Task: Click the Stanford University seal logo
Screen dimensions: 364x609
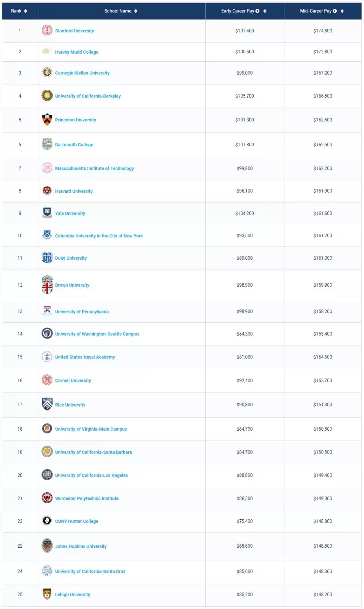Action: click(x=47, y=30)
